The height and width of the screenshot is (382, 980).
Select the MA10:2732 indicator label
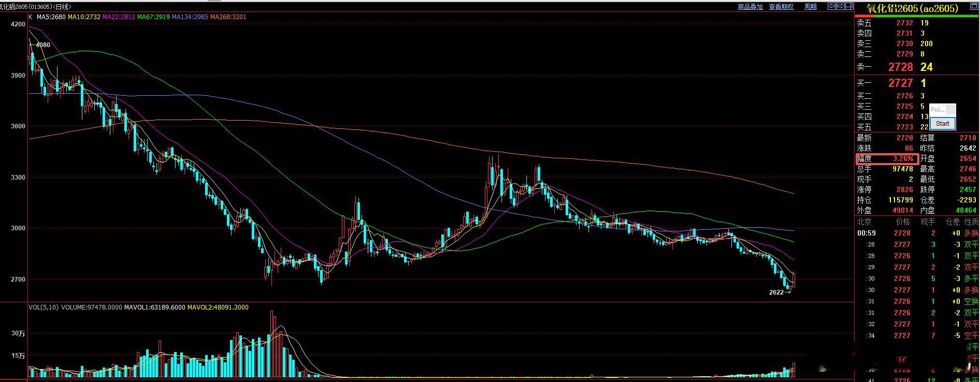point(84,17)
